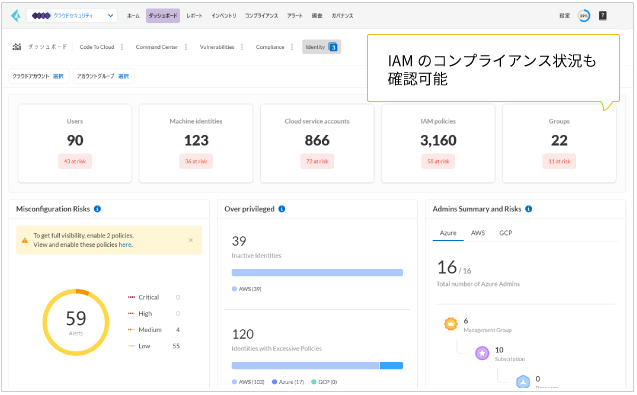
Task: Open the アカウントグループ filter selection
Action: tap(104, 76)
